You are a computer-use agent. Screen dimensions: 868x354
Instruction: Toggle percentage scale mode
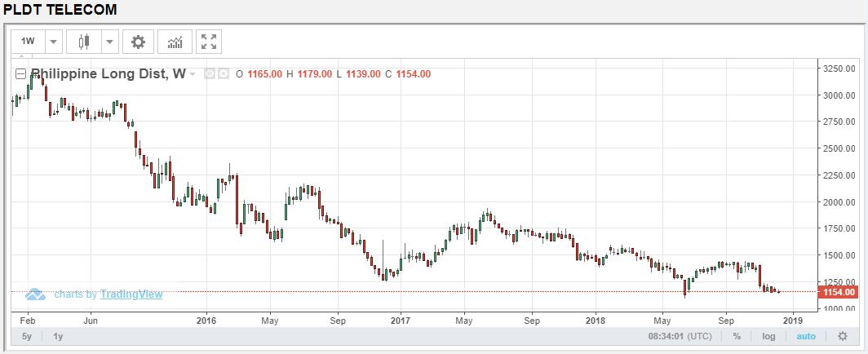tap(737, 336)
